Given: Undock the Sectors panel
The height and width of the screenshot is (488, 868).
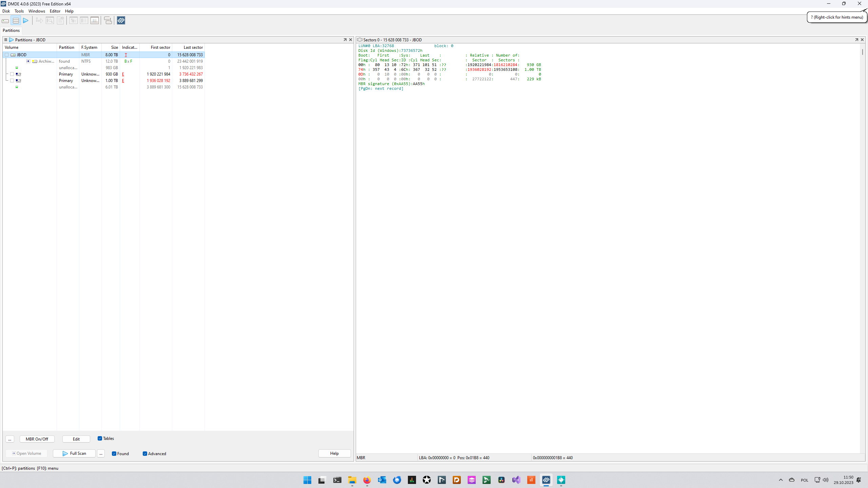Looking at the screenshot, I should point(857,40).
